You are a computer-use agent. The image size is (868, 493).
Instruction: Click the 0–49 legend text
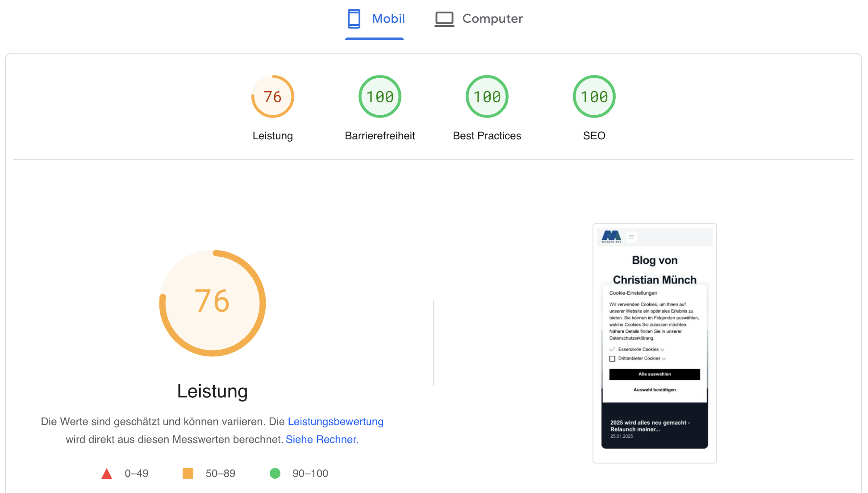pos(137,473)
